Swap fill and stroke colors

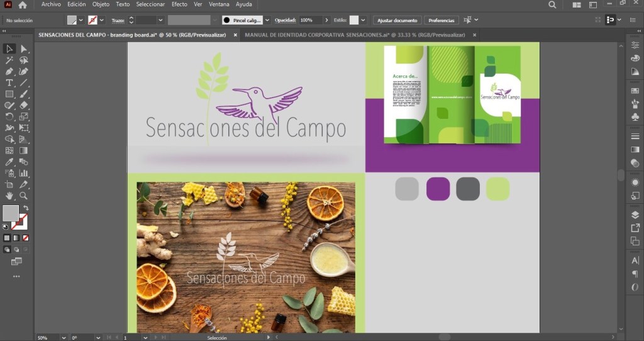click(x=26, y=208)
